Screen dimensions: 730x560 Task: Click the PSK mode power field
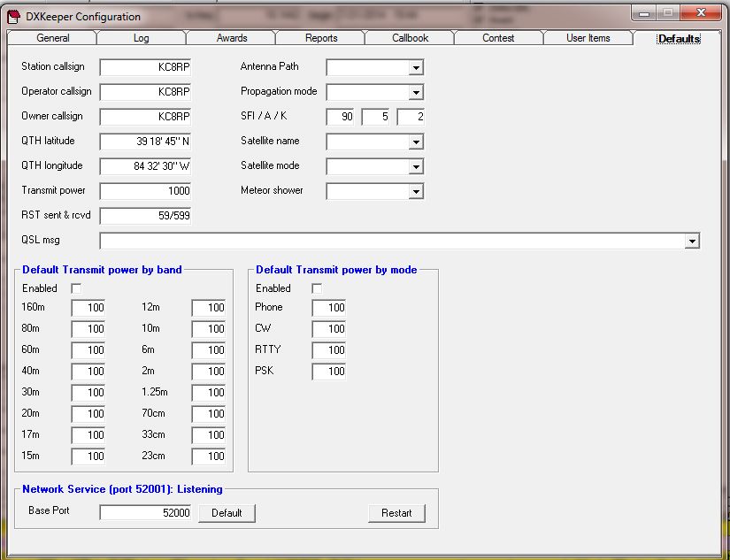pyautogui.click(x=328, y=372)
